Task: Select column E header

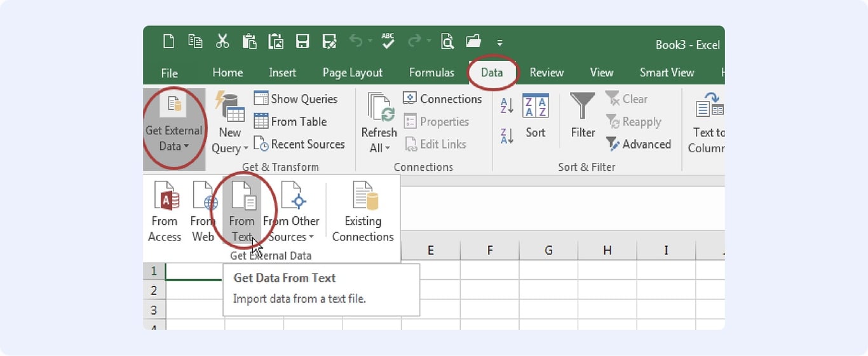Action: pos(430,251)
